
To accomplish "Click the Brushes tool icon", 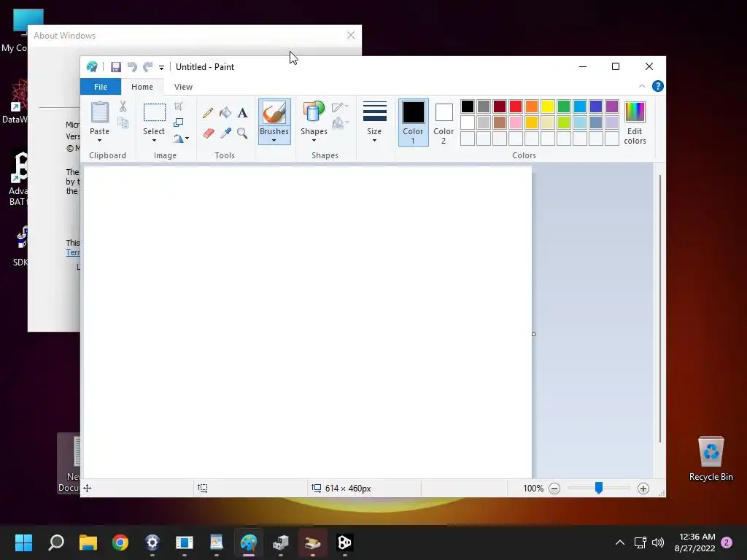I will (274, 113).
